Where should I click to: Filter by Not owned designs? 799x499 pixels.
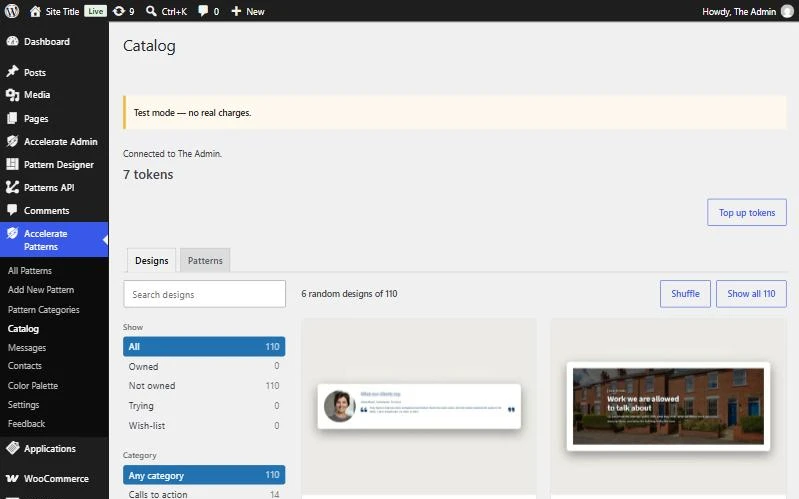204,386
